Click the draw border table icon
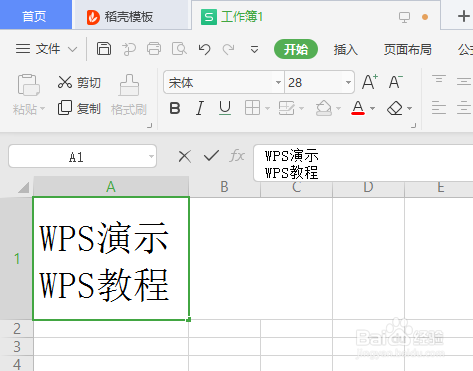This screenshot has height=371, width=473. [287, 108]
